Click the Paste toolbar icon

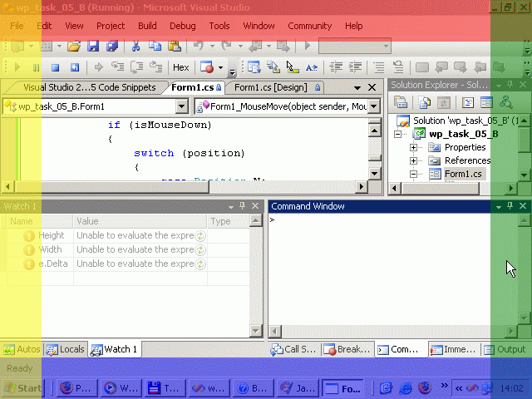pyautogui.click(x=175, y=46)
